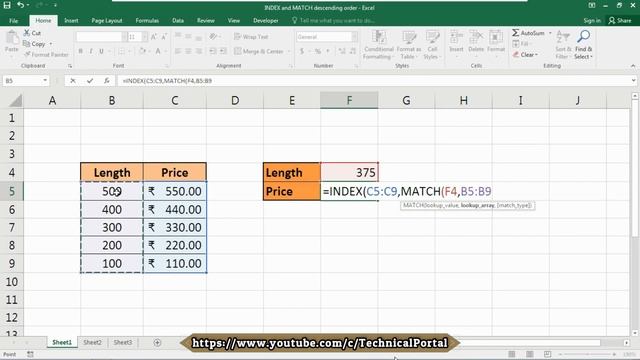Click the Format cells icon
The height and width of the screenshot is (360, 640).
click(x=496, y=38)
